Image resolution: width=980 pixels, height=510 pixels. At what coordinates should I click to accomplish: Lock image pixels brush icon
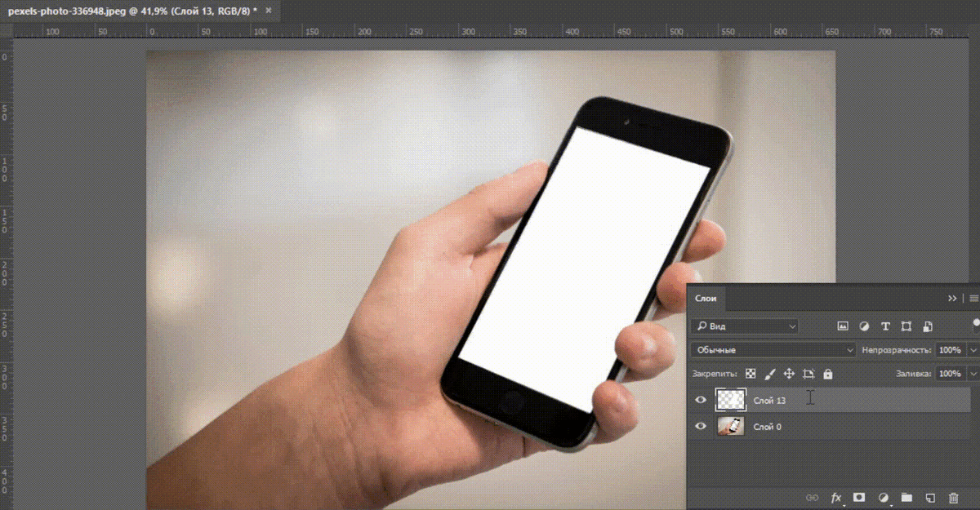[x=769, y=374]
